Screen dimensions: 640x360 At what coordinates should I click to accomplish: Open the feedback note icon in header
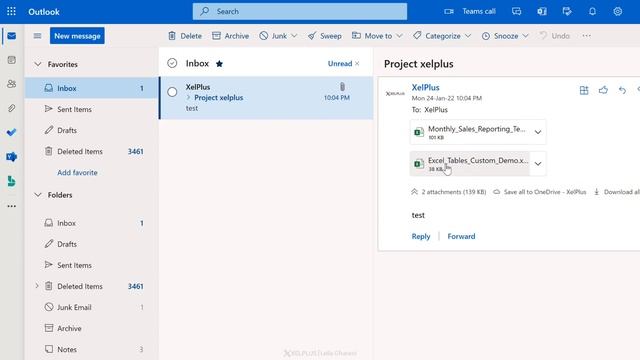567,11
